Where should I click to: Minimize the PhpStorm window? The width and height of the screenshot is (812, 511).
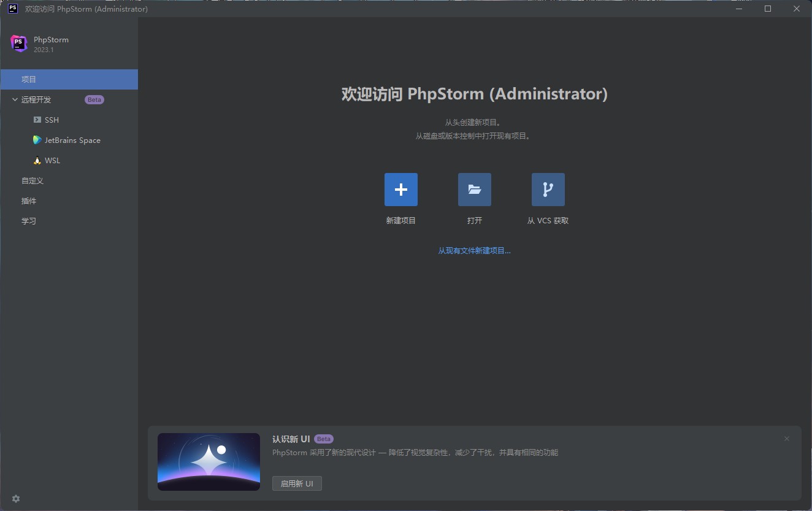pos(739,9)
